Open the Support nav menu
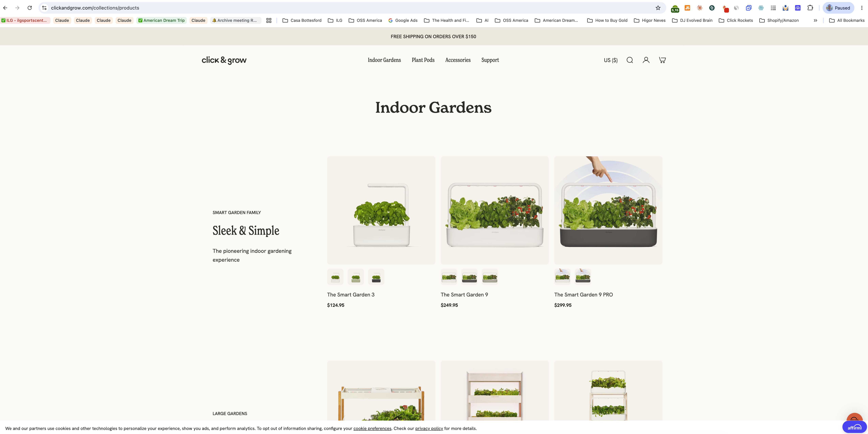The width and height of the screenshot is (868, 434). [490, 60]
